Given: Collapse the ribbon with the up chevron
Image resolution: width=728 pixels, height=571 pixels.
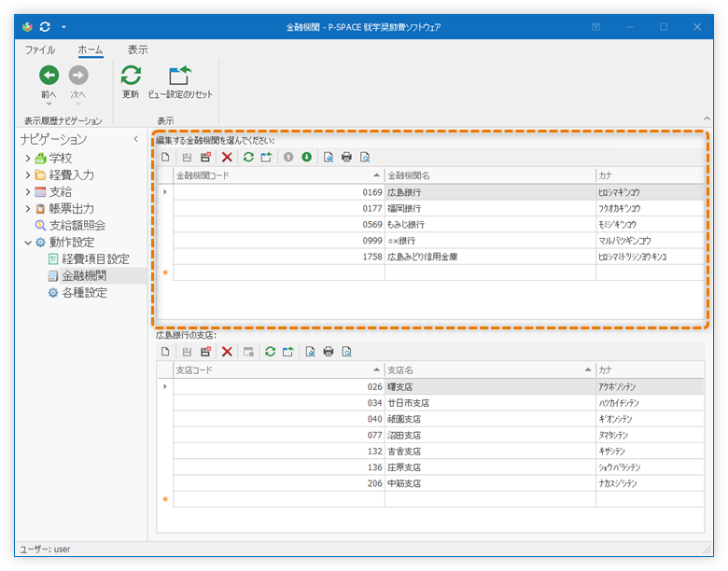Looking at the screenshot, I should pos(707,118).
